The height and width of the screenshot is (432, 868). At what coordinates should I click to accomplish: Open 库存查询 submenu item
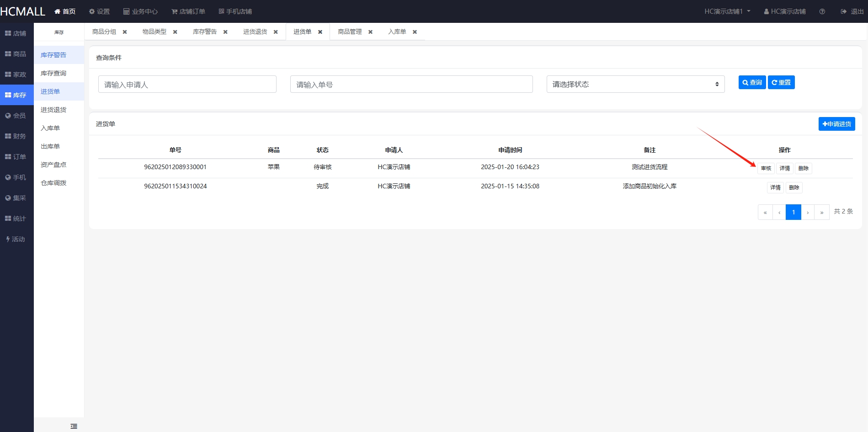click(x=59, y=73)
